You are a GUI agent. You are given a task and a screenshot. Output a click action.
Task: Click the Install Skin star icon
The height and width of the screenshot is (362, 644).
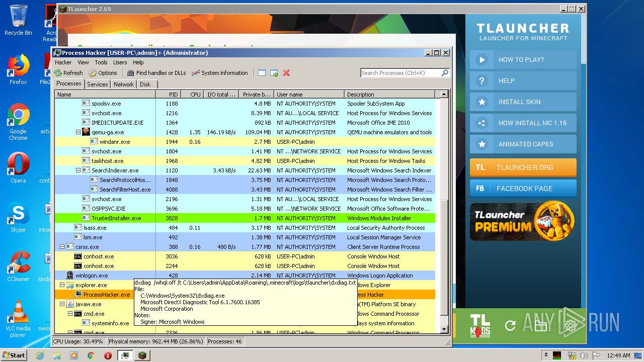pos(481,102)
